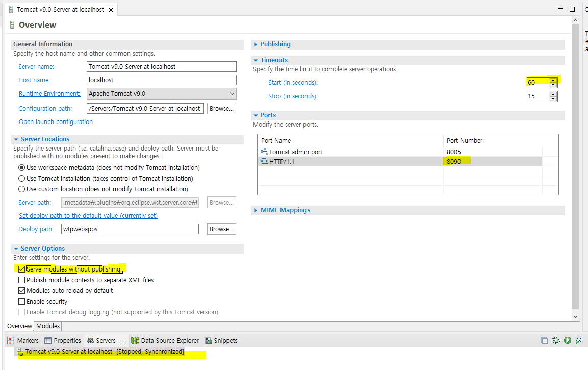Open the Markers view tab
The width and height of the screenshot is (588, 370).
pyautogui.click(x=23, y=341)
